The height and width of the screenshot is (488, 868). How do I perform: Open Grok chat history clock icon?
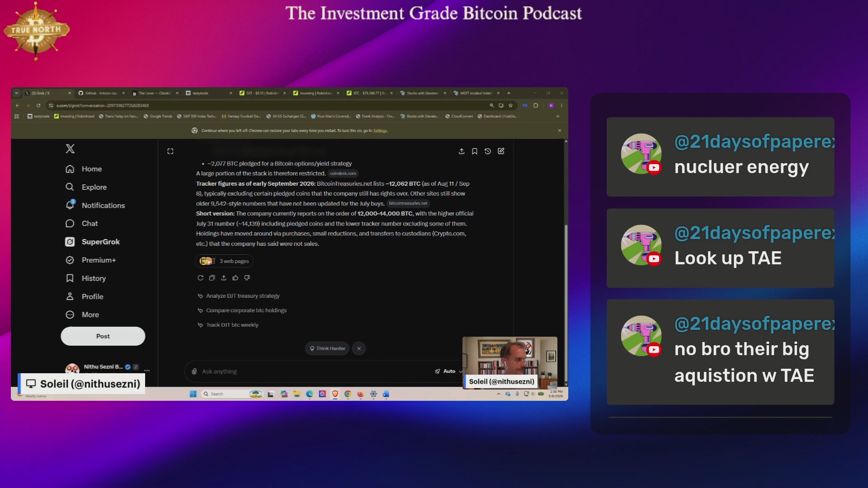click(x=488, y=151)
